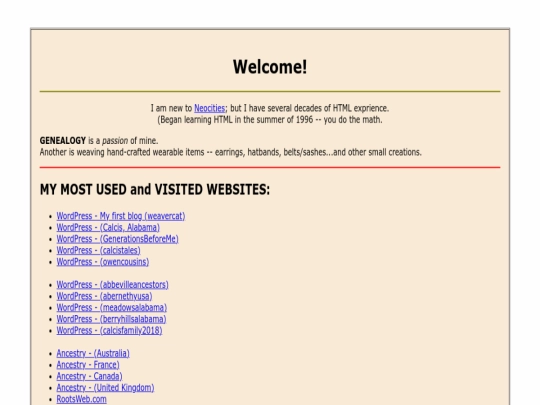Visit Ancestry - (United Kingdom) link

(x=105, y=388)
